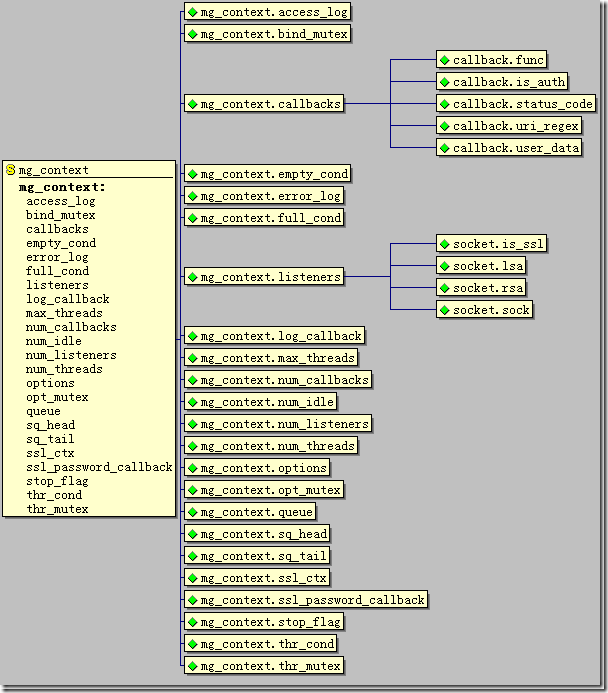Click green diamond icon beside mg_context.queue

pyautogui.click(x=193, y=512)
